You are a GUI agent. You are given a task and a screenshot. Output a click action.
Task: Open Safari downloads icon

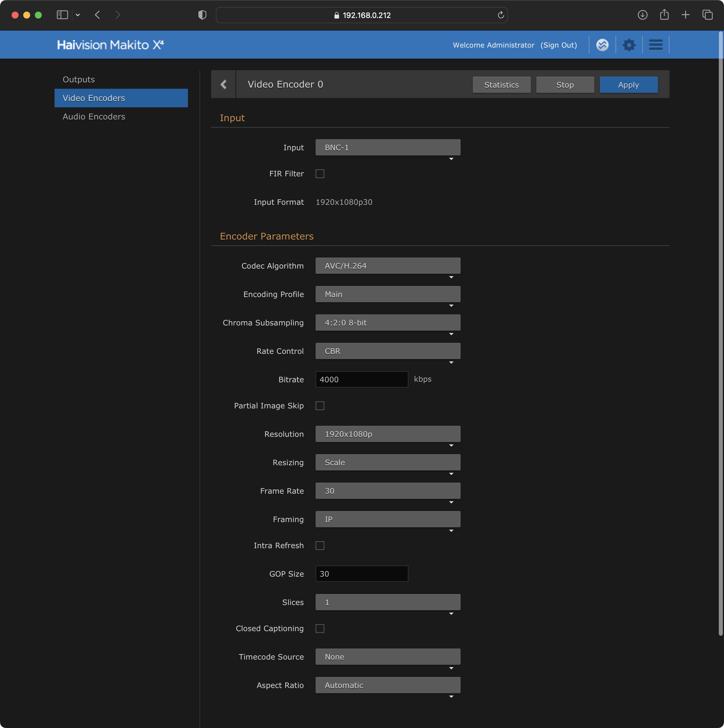pos(642,15)
